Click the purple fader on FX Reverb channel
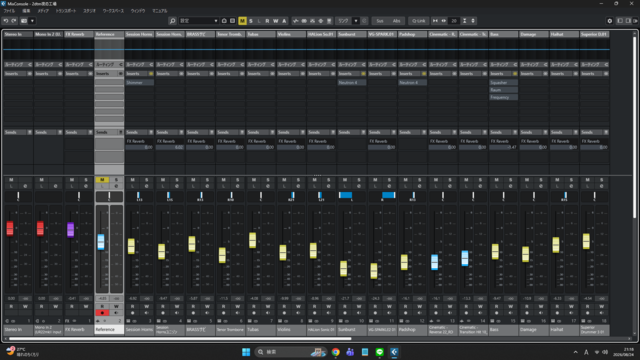Image resolution: width=640 pixels, height=360 pixels. point(71,229)
